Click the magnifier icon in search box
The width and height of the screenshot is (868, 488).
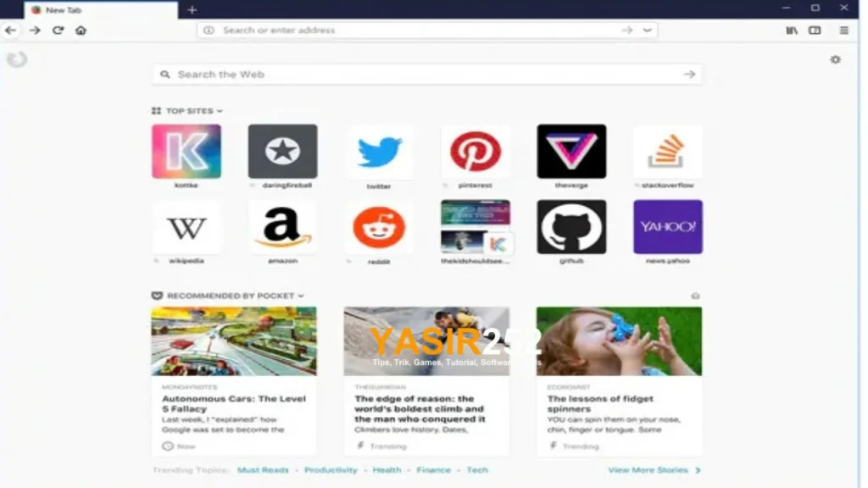pyautogui.click(x=165, y=75)
